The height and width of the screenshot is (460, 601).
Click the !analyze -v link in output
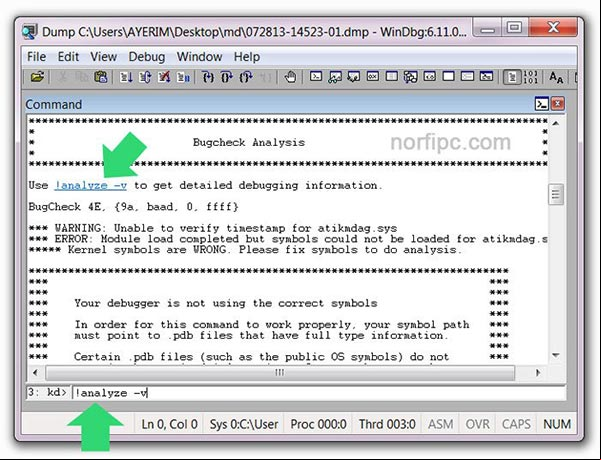click(90, 186)
